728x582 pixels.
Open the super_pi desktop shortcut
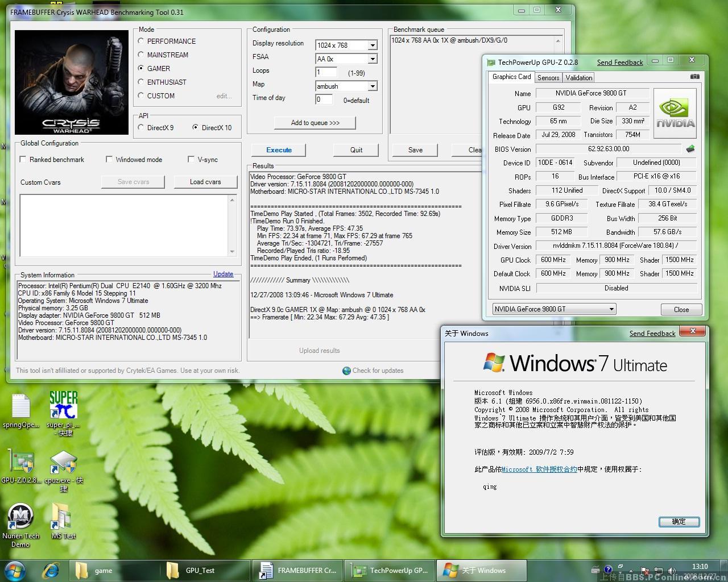pyautogui.click(x=63, y=406)
